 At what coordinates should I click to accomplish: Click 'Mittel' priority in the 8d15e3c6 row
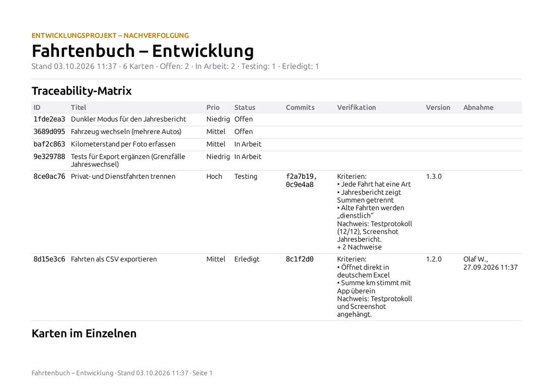point(216,259)
